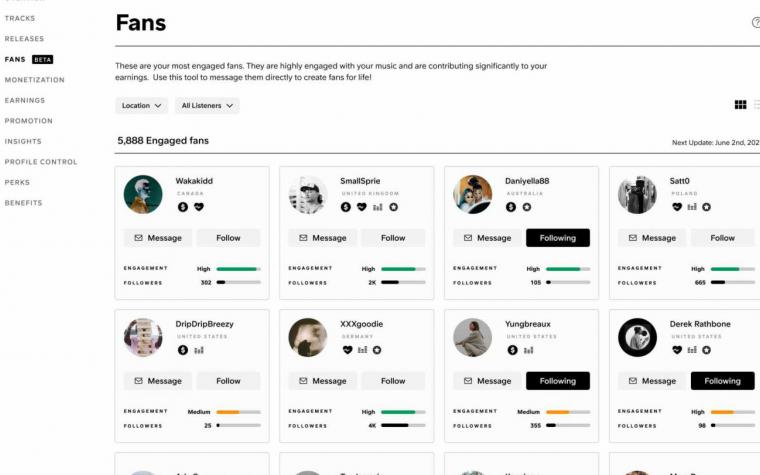The image size is (760, 475).
Task: Toggle Following for Derek Rathbone
Action: tap(723, 381)
